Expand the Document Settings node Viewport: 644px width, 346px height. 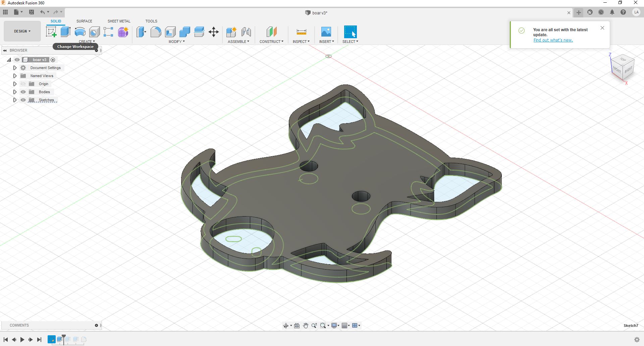coord(15,68)
